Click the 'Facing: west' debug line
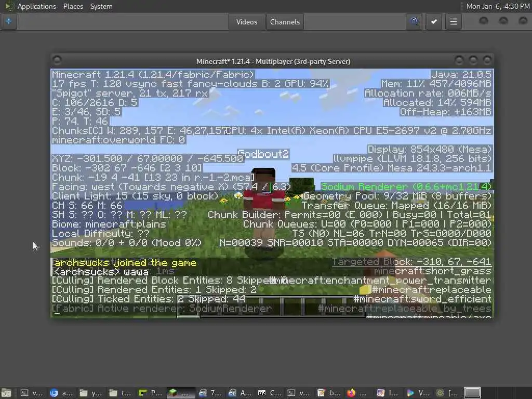Image resolution: width=532 pixels, height=399 pixels. coord(171,187)
